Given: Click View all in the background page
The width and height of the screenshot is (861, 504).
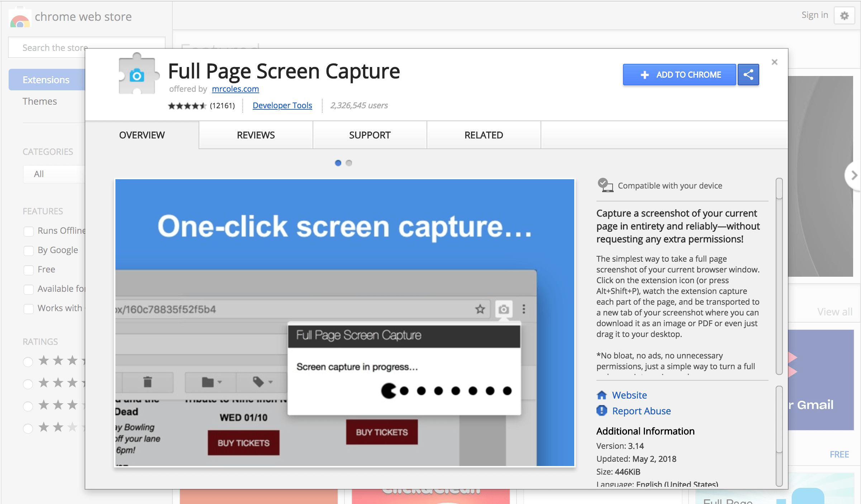Looking at the screenshot, I should pyautogui.click(x=835, y=312).
